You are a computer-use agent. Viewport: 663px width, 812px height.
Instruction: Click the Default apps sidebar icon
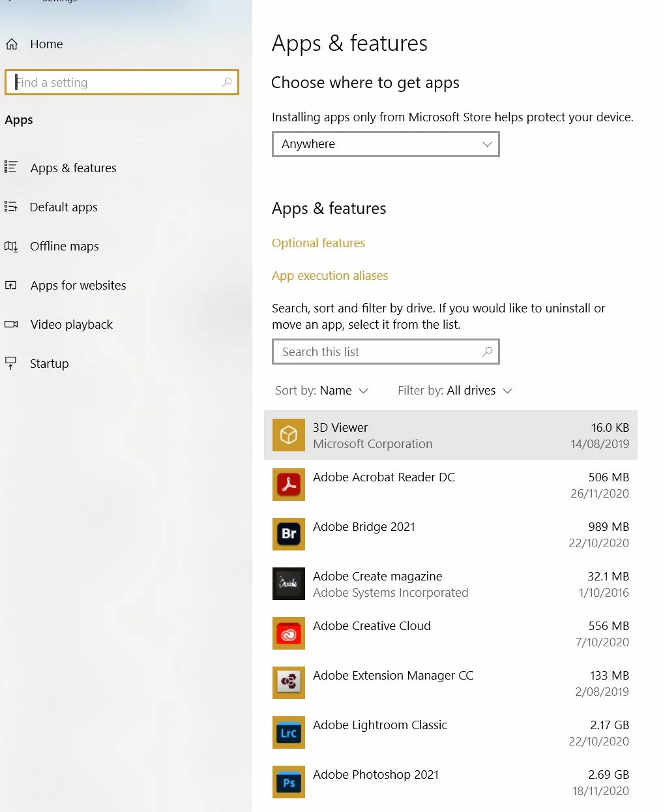click(11, 207)
